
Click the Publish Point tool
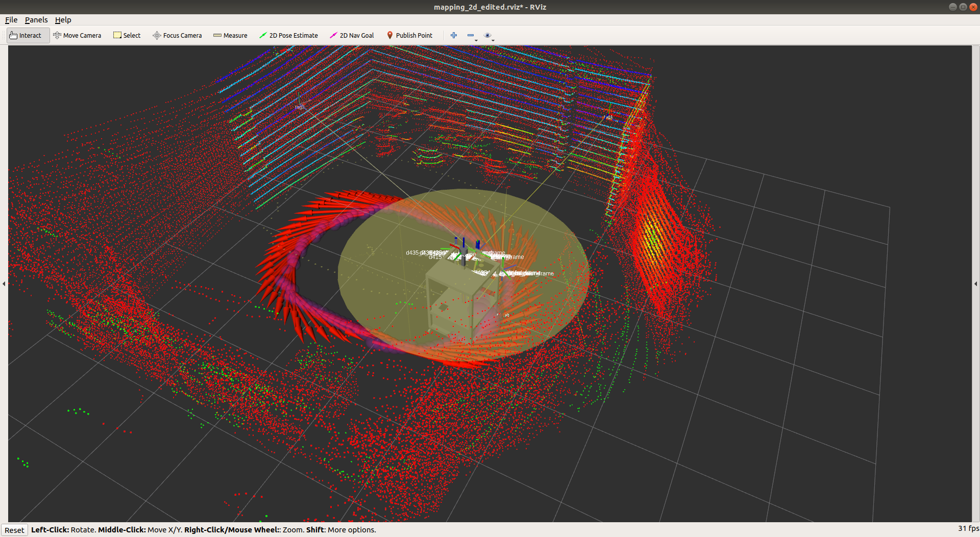click(x=409, y=35)
